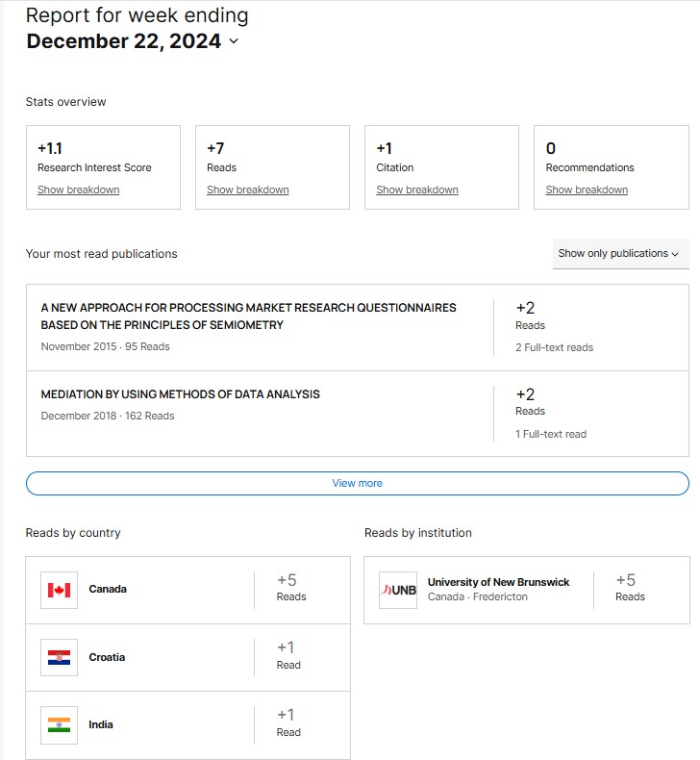Click 2 Full-text reads text
The height and width of the screenshot is (760, 700).
(x=554, y=348)
